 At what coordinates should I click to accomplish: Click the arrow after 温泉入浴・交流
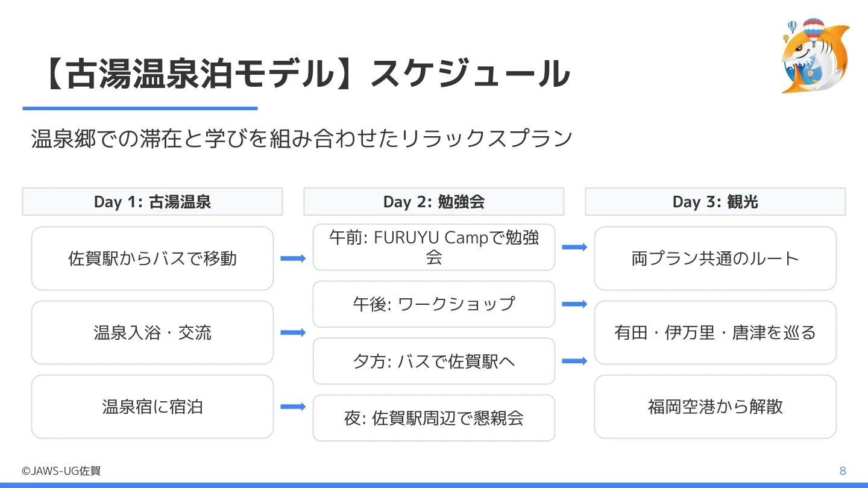(293, 333)
